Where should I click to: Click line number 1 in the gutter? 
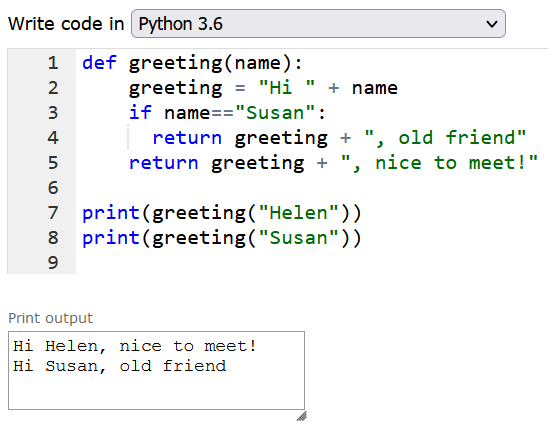53,63
